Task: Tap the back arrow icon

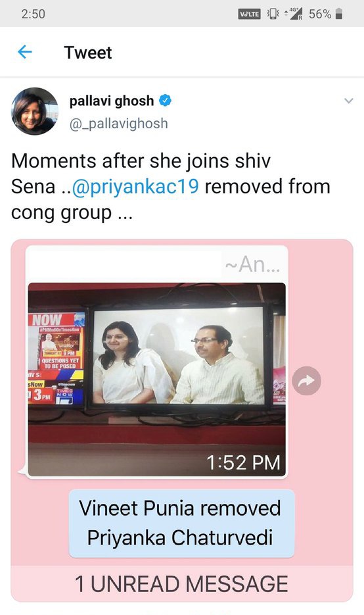Action: (x=25, y=52)
